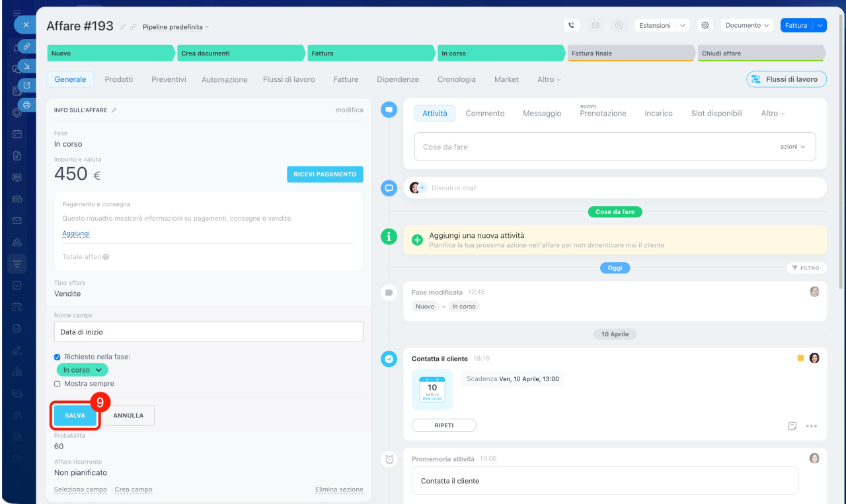The image size is (846, 504).
Task: Switch to the Prodotti tab
Action: point(119,79)
